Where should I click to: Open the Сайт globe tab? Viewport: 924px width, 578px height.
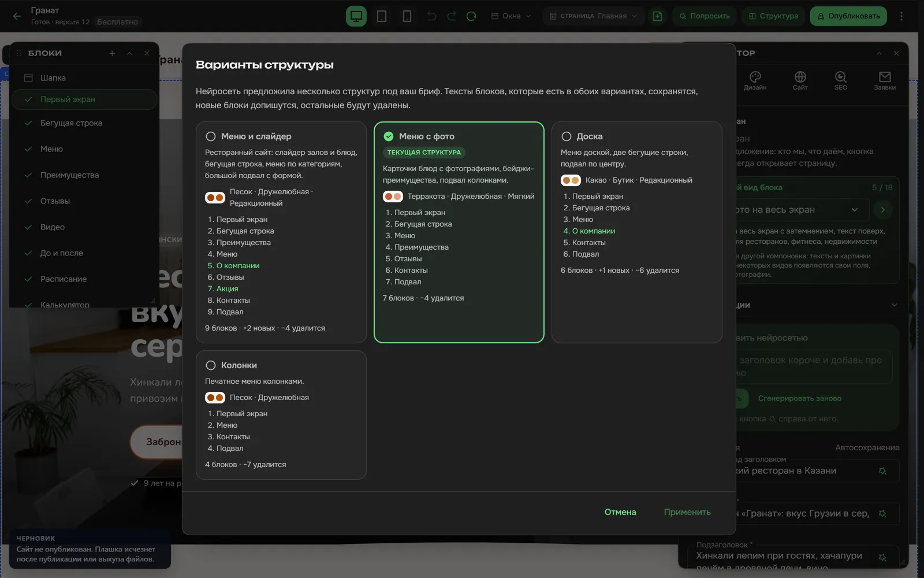coord(800,80)
